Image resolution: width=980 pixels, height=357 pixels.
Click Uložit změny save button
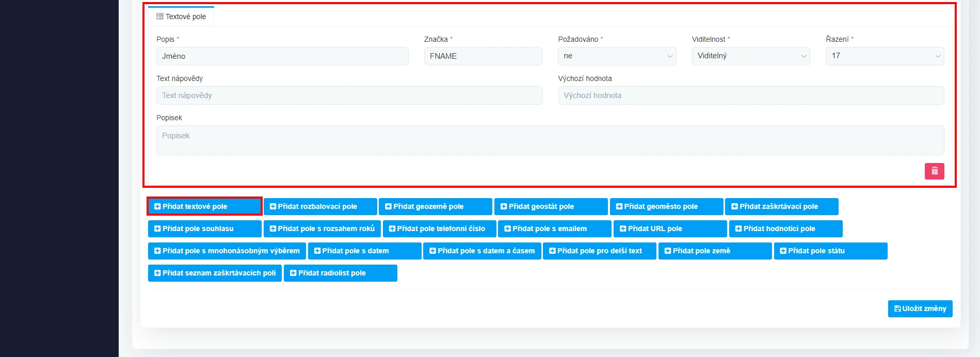920,309
